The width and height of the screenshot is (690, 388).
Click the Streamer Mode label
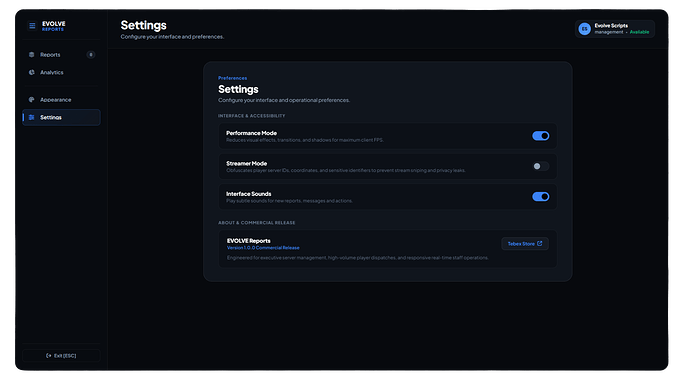tap(246, 163)
